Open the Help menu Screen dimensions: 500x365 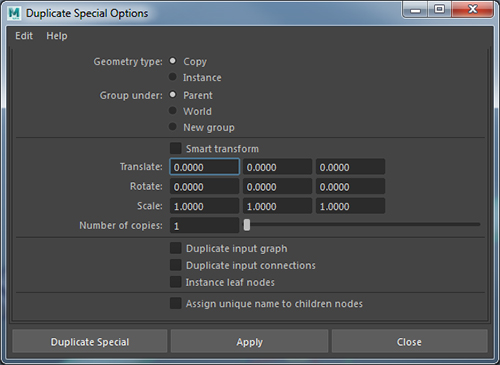pos(57,36)
